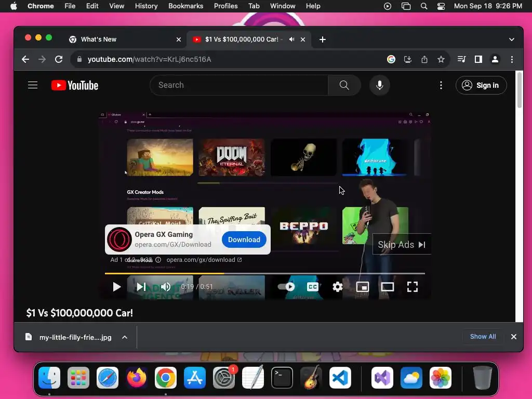Screen dimensions: 532x399
Task: Go back in Chrome
Action: coord(25,59)
